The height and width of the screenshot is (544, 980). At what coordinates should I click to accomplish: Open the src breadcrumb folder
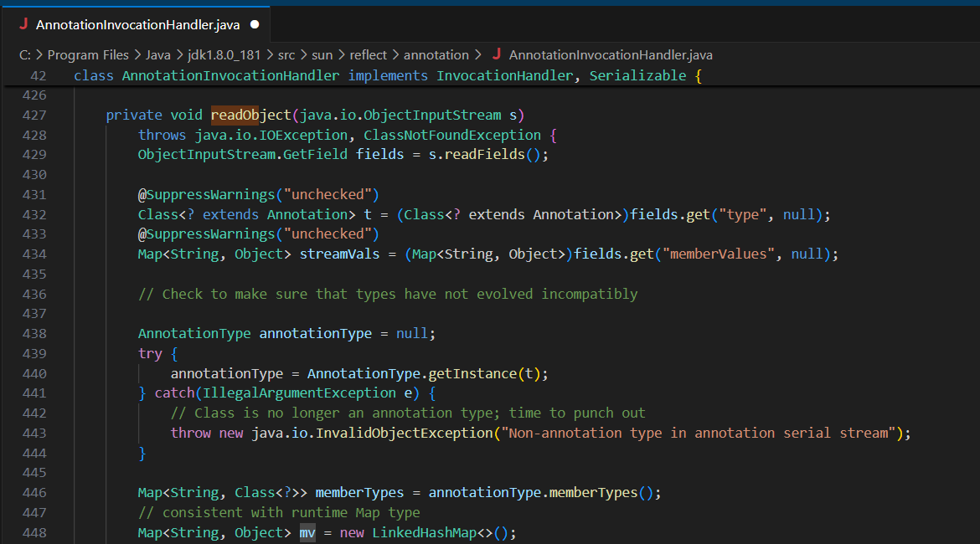coord(286,55)
